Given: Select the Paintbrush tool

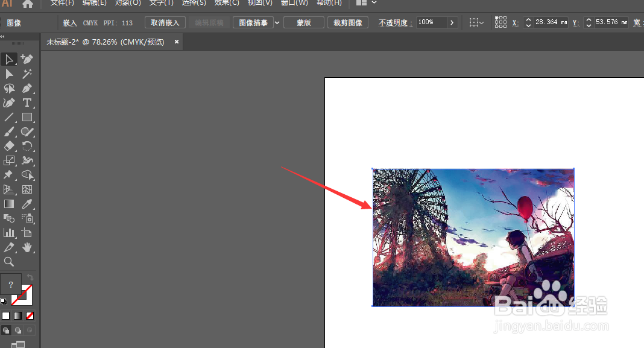Looking at the screenshot, I should 9,132.
